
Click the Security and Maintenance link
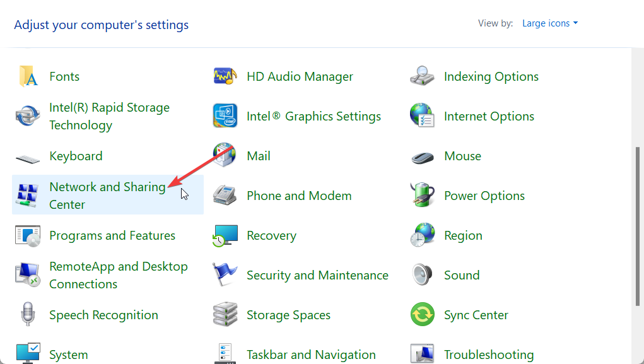[317, 275]
